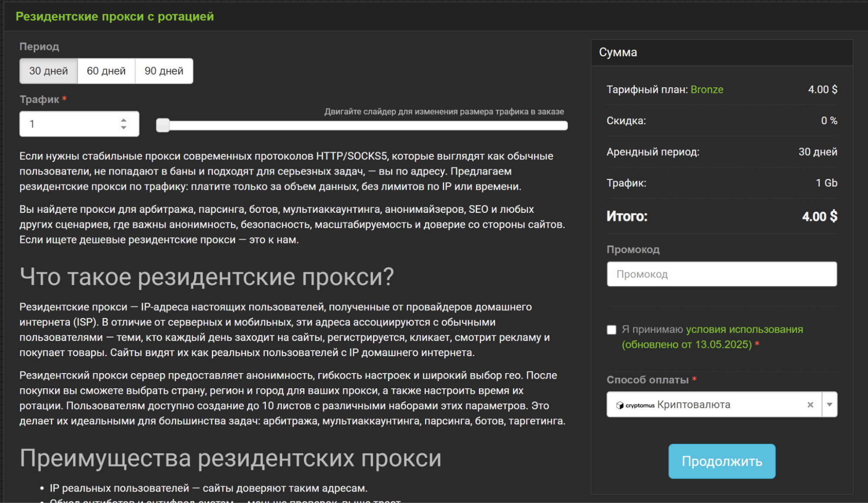Click the Продолжить button
868x503 pixels.
coord(721,461)
